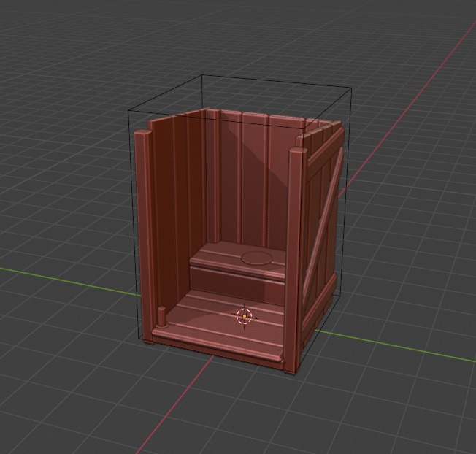Image resolution: width=476 pixels, height=454 pixels.
Task: Click empty grid space in the top-left viewport
Action: pyautogui.click(x=58, y=58)
